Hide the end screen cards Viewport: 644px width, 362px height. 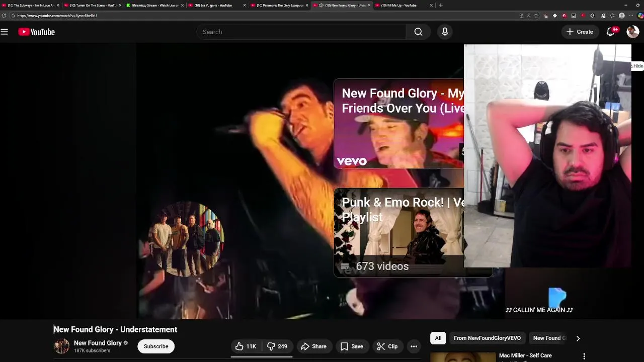637,66
